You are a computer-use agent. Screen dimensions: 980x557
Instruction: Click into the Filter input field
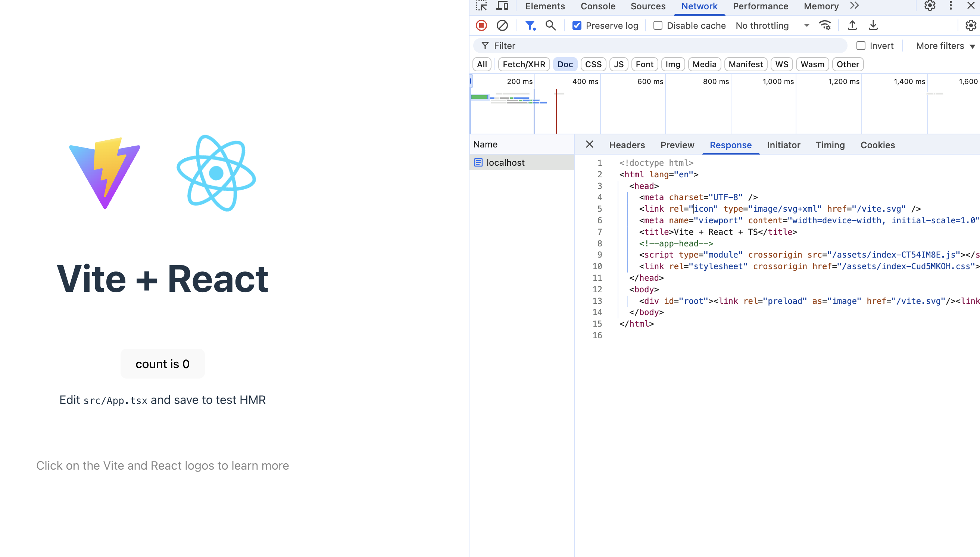(x=659, y=46)
